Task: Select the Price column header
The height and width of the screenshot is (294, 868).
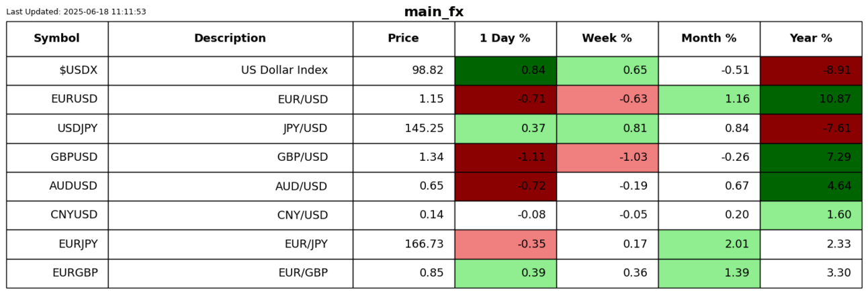Action: point(403,38)
